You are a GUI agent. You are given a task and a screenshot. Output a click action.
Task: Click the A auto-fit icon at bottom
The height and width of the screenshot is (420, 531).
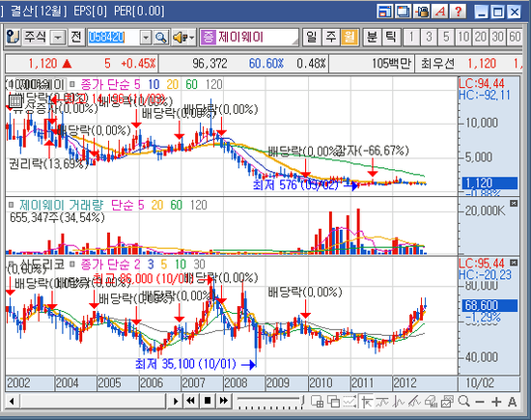[x=513, y=402]
